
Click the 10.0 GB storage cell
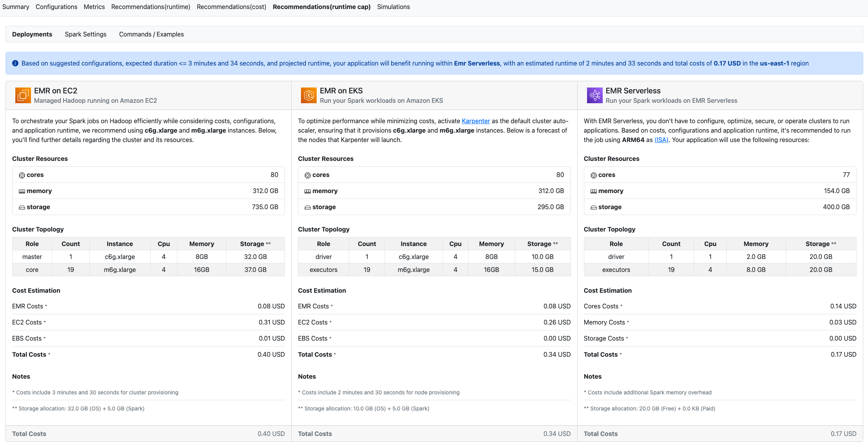pos(543,257)
